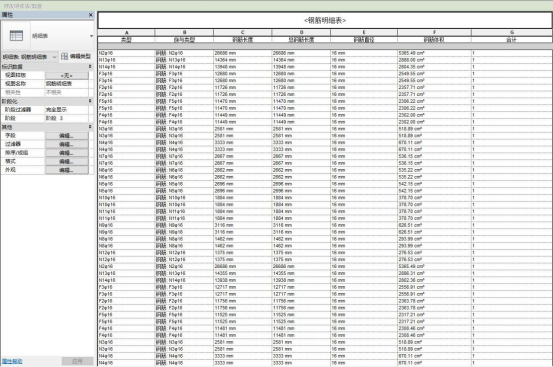
Task: Click the 编辑 button for 字段
Action: click(67, 136)
